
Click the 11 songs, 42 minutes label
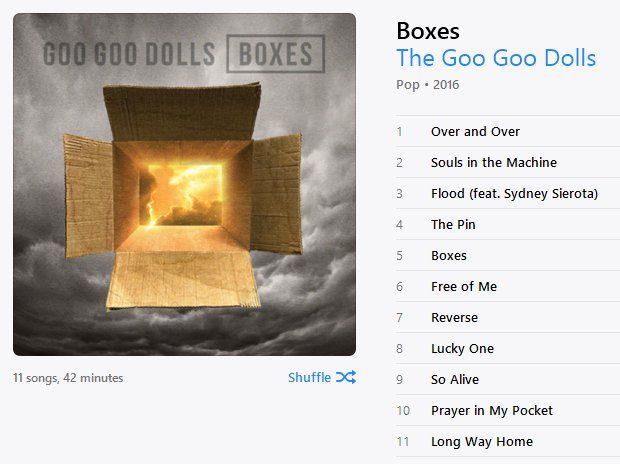point(68,378)
